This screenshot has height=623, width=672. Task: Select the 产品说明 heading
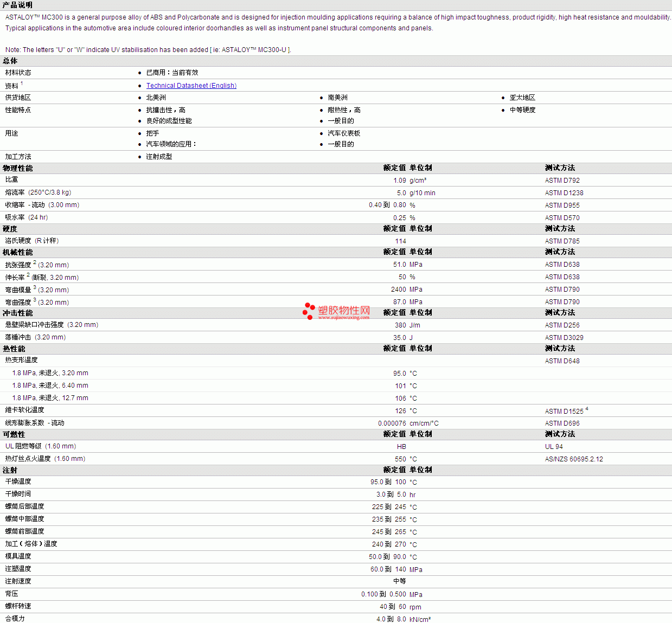(x=18, y=5)
